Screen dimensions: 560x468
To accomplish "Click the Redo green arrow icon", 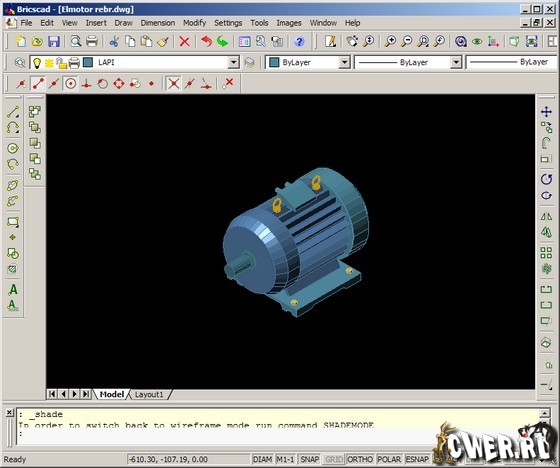I will (x=222, y=41).
